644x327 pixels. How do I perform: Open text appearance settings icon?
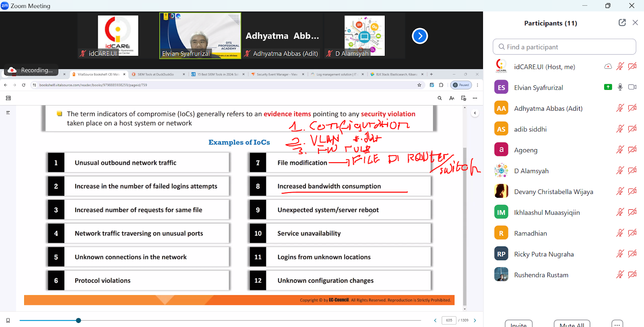(x=452, y=98)
